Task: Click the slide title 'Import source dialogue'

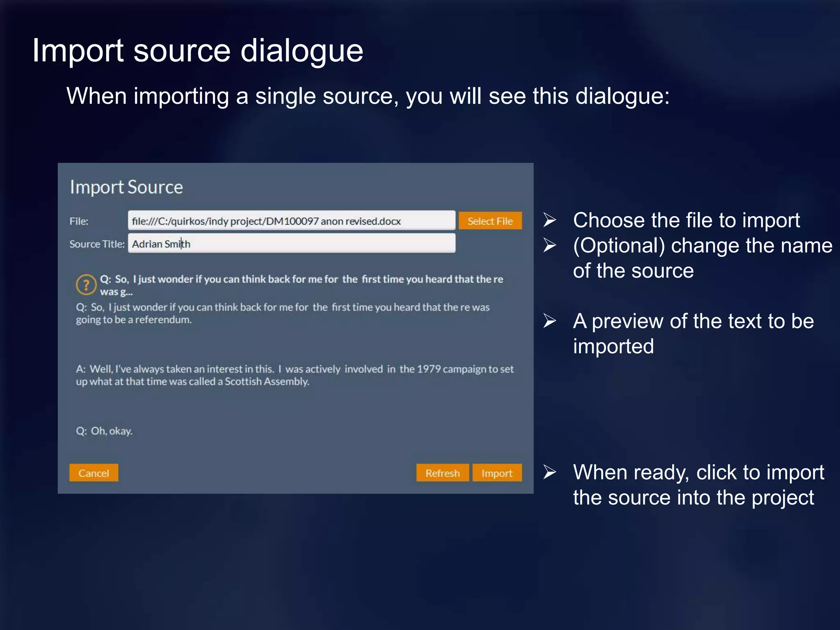Action: pos(198,51)
